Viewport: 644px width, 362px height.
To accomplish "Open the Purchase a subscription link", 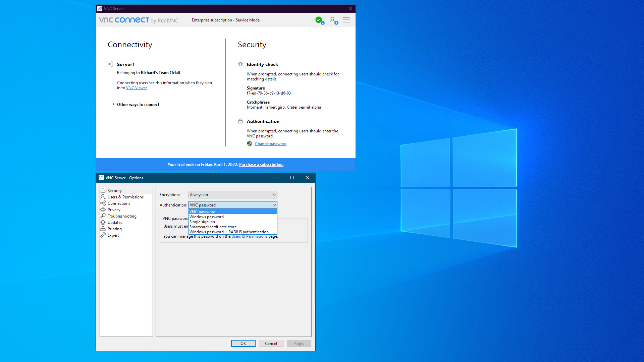I will [x=261, y=165].
